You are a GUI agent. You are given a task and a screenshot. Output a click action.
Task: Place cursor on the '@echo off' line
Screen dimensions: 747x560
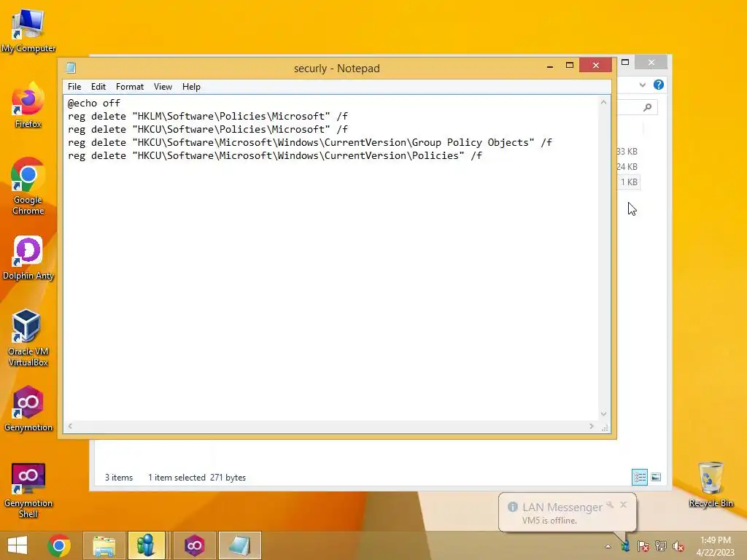point(94,103)
